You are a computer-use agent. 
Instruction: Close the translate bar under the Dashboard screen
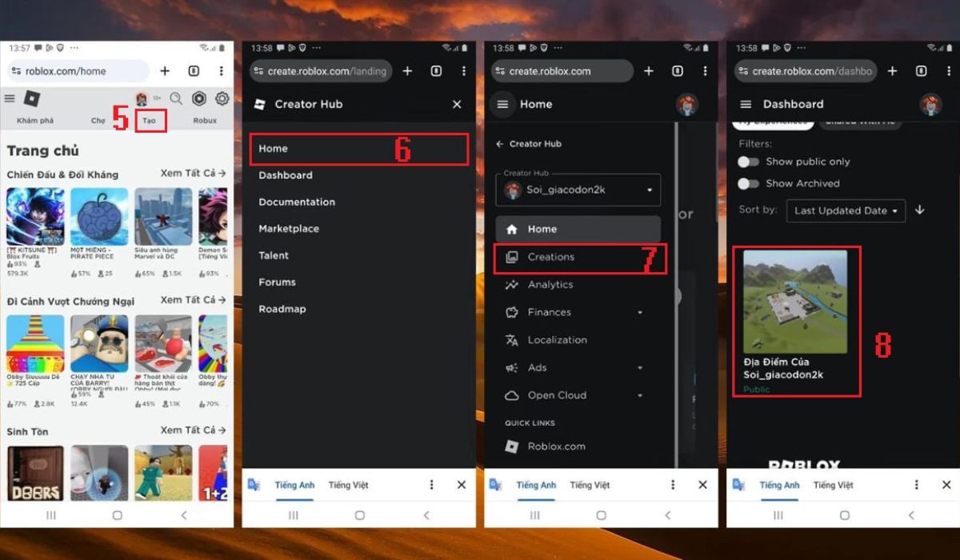pyautogui.click(x=946, y=485)
